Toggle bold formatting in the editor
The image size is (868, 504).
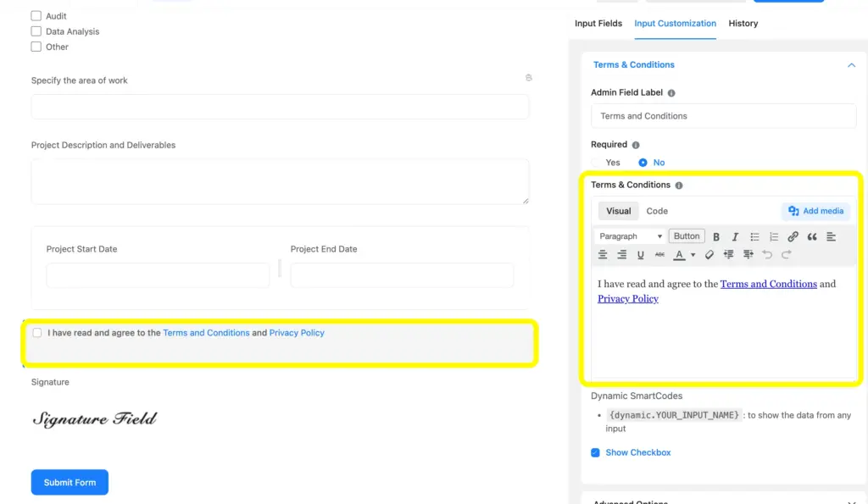pos(715,237)
